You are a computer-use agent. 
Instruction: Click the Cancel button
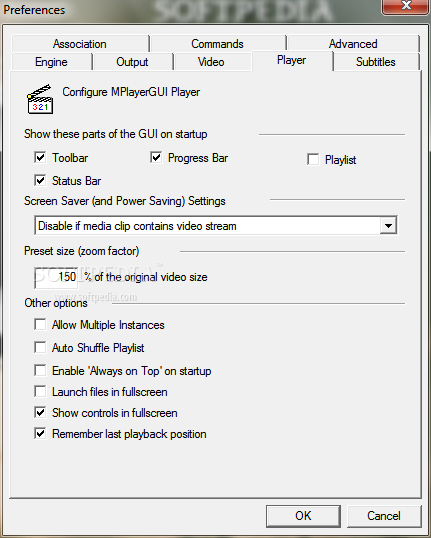pos(384,516)
